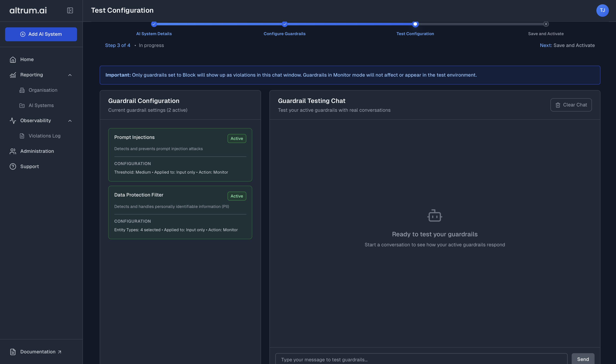Click the Support question mark icon
Viewport: 616px width, 364px height.
tap(13, 166)
